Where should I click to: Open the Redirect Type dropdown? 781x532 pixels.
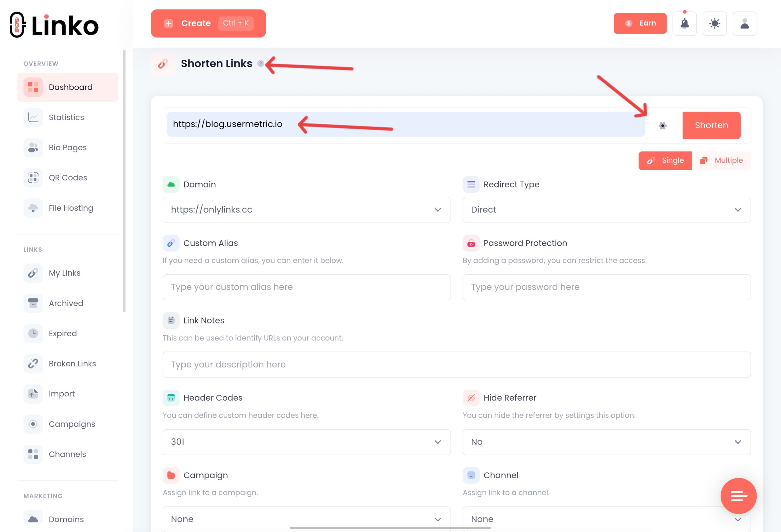606,209
